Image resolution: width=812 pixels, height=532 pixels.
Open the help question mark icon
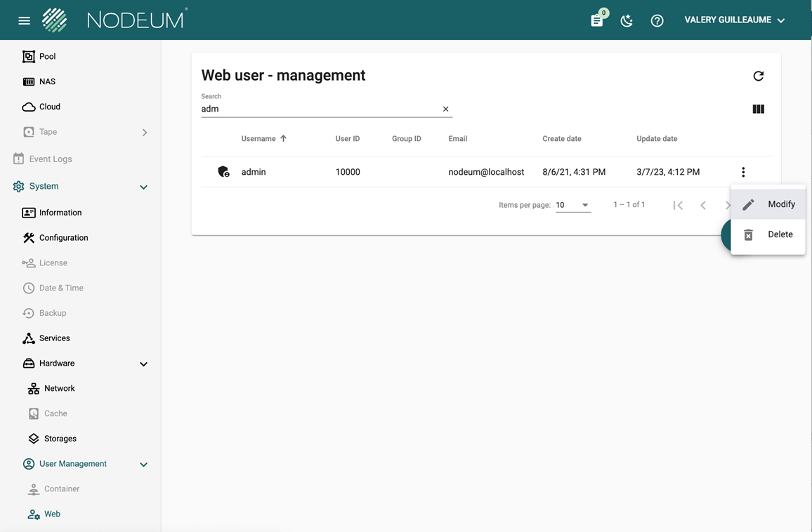(657, 20)
